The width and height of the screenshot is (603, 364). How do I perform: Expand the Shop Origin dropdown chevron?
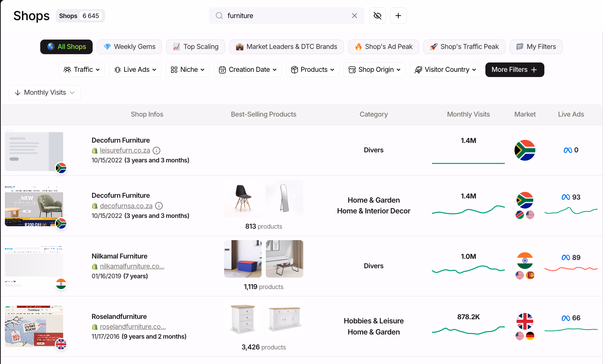coord(399,69)
